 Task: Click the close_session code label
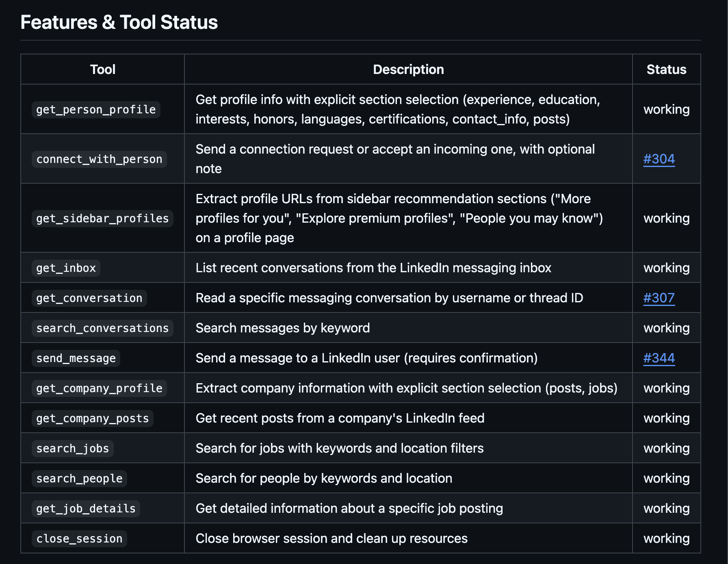tap(79, 539)
